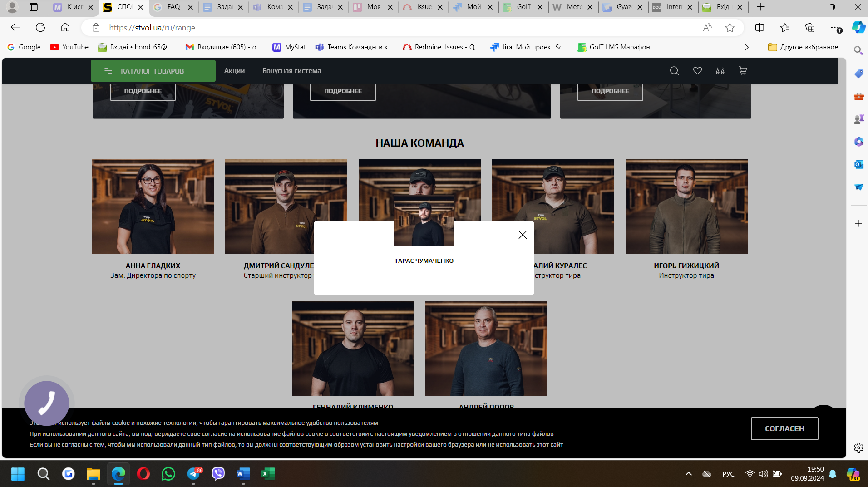Click the middle Подробнее button
868x487 pixels.
click(343, 91)
